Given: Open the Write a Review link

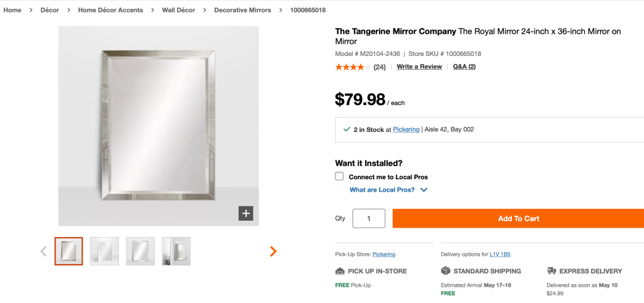Looking at the screenshot, I should pyautogui.click(x=419, y=67).
